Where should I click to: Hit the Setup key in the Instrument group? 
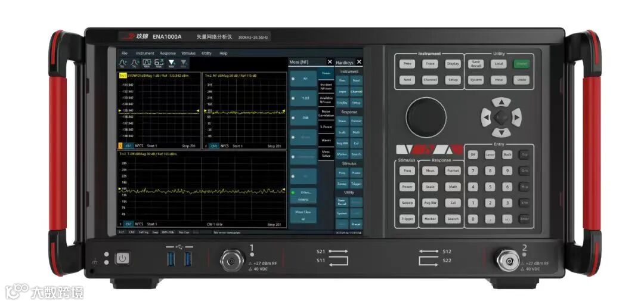(453, 80)
